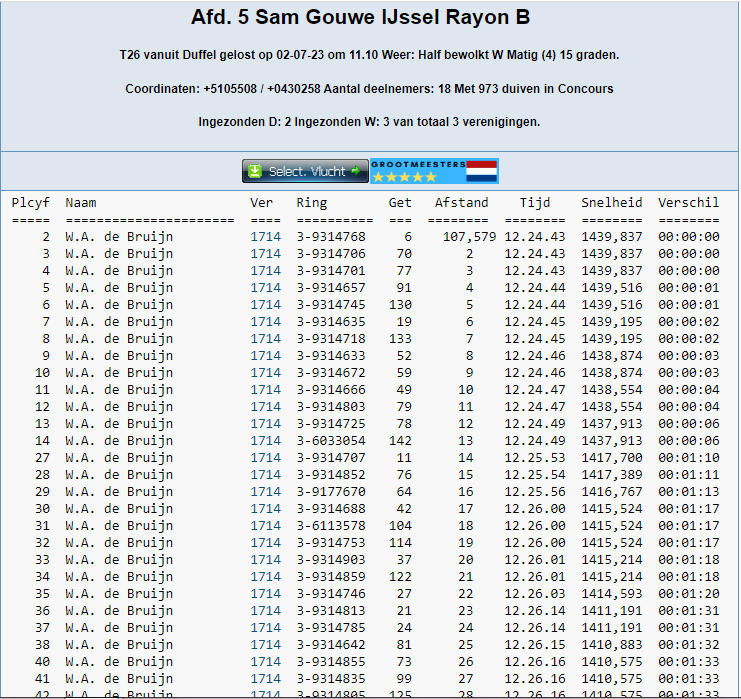
Task: Click ring number 3-9314855
Action: click(331, 662)
